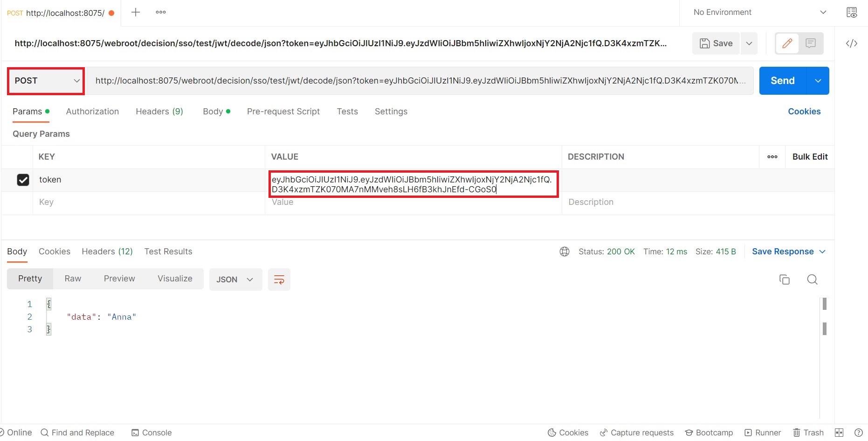Image resolution: width=868 pixels, height=441 pixels.
Task: Click the "Anna" value in response
Action: [x=122, y=317]
